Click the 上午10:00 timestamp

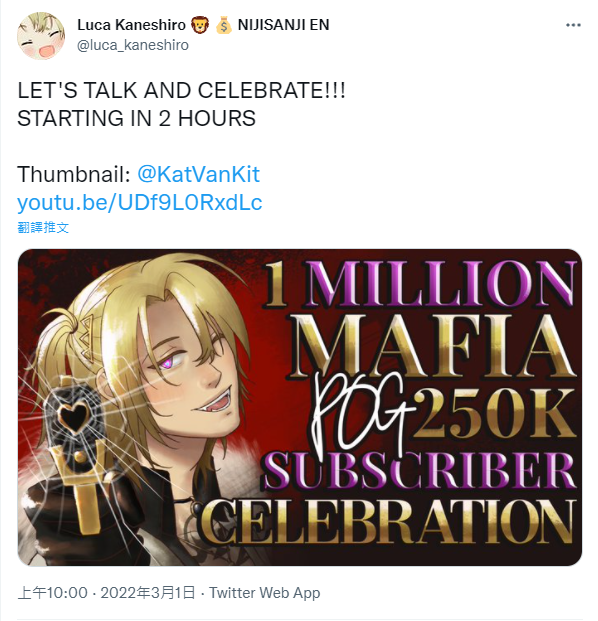[52, 593]
